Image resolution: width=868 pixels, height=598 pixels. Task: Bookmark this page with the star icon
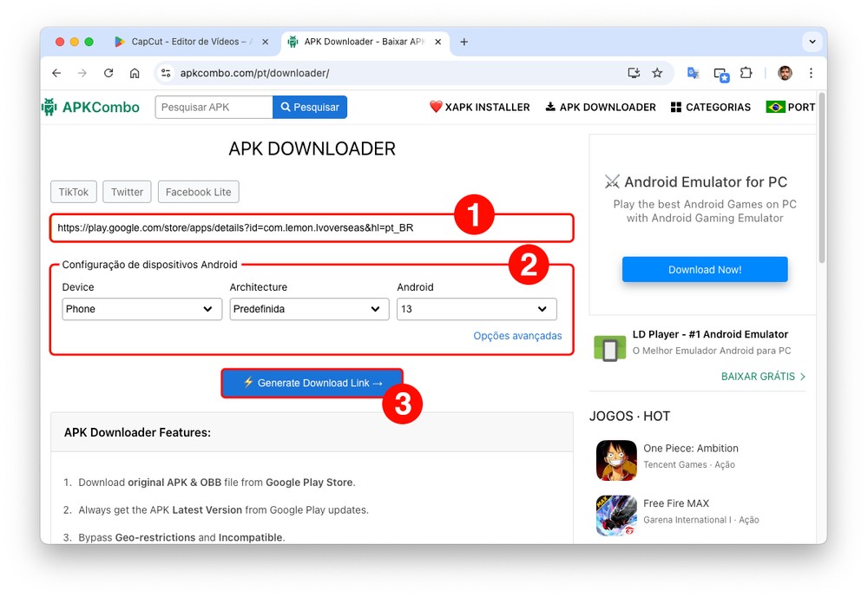click(657, 73)
